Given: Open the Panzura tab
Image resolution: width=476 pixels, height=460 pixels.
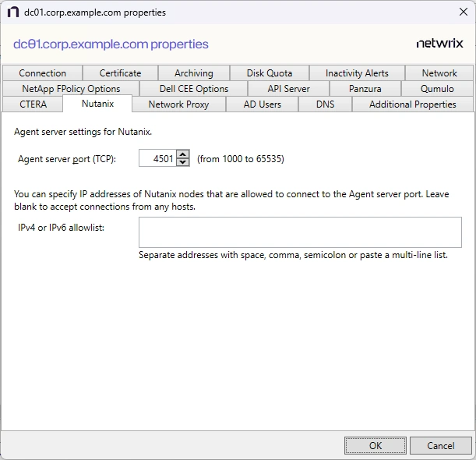Looking at the screenshot, I should [365, 89].
